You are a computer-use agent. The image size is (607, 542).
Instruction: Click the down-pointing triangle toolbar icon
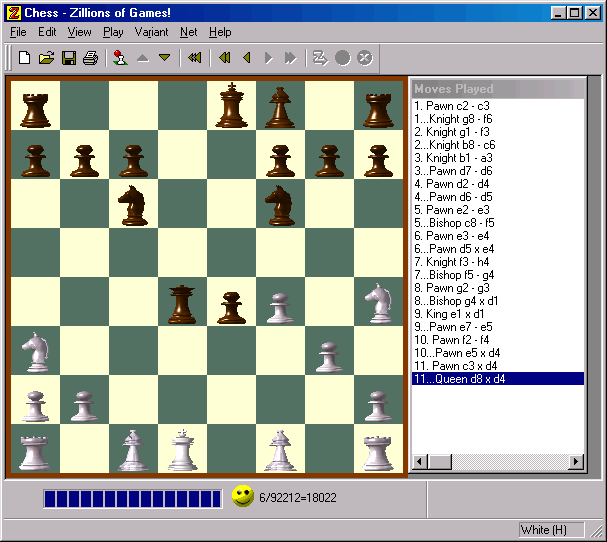point(165,58)
